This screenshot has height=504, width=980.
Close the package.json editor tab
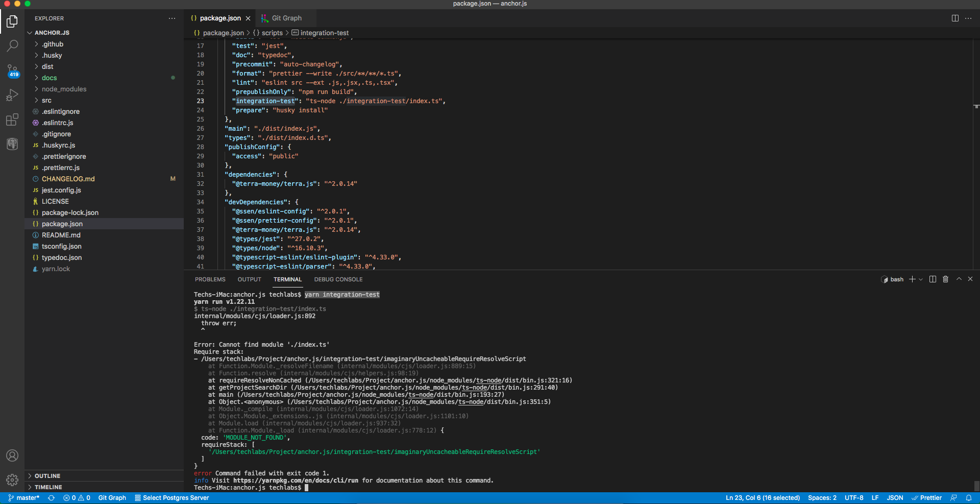click(x=248, y=18)
